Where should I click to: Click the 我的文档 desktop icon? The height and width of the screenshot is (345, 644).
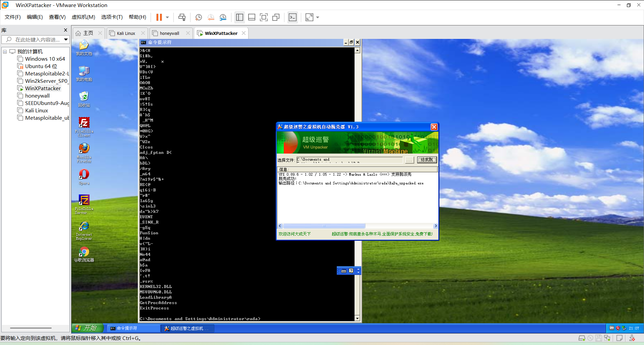tap(84, 48)
